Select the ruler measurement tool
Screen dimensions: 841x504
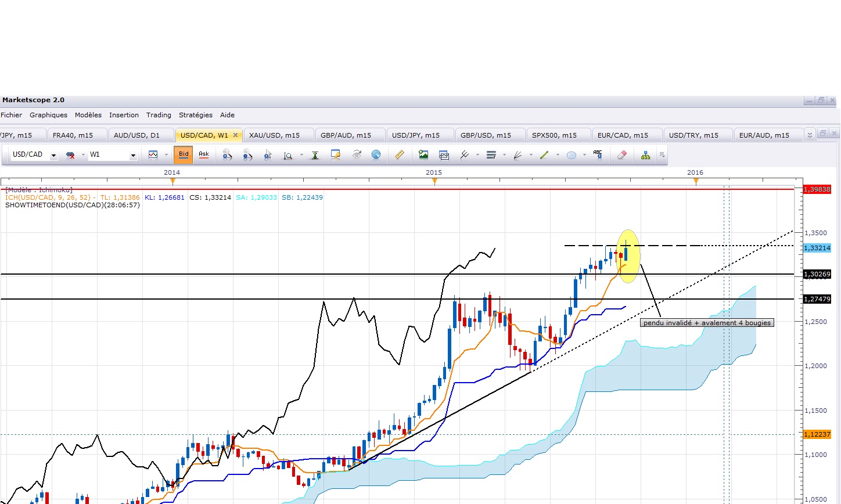400,155
